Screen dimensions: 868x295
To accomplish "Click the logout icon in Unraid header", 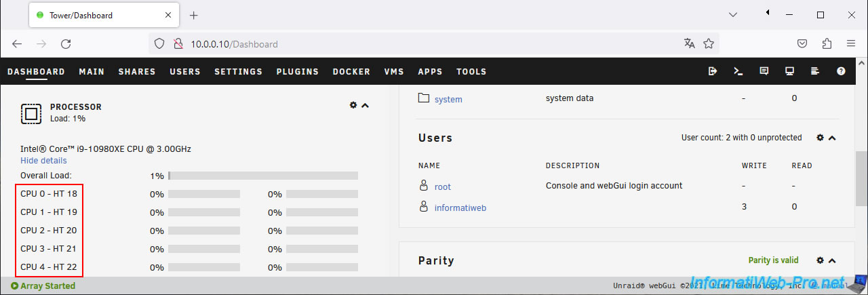I will 713,71.
